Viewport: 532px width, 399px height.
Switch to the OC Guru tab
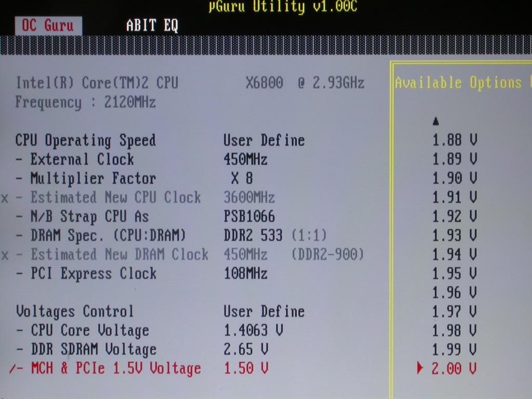pos(48,26)
